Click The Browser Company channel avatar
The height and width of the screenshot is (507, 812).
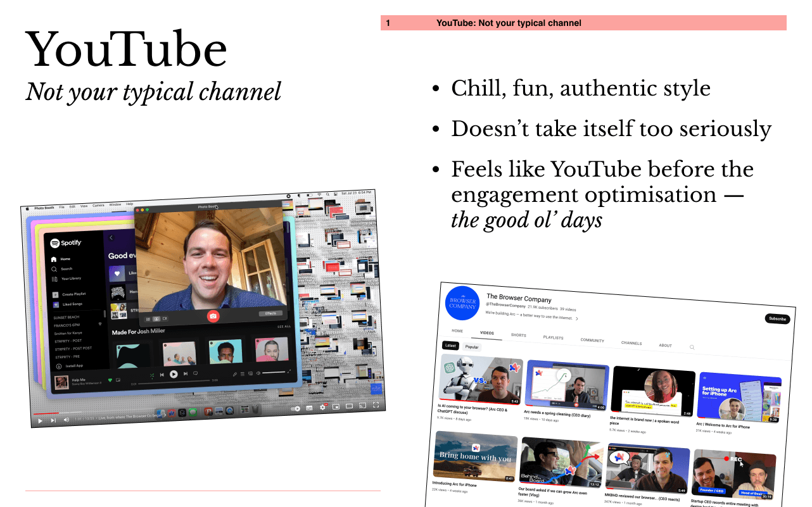click(x=463, y=303)
